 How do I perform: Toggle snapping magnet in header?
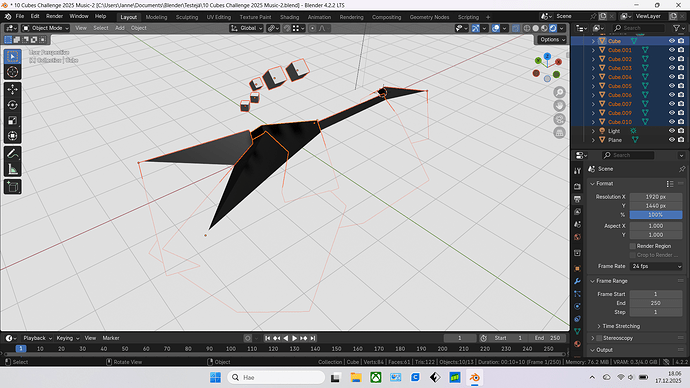287,28
